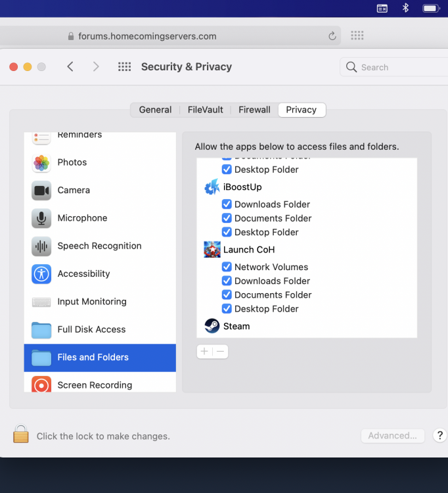The image size is (448, 493).
Task: Open the Firewall tab
Action: tap(254, 110)
